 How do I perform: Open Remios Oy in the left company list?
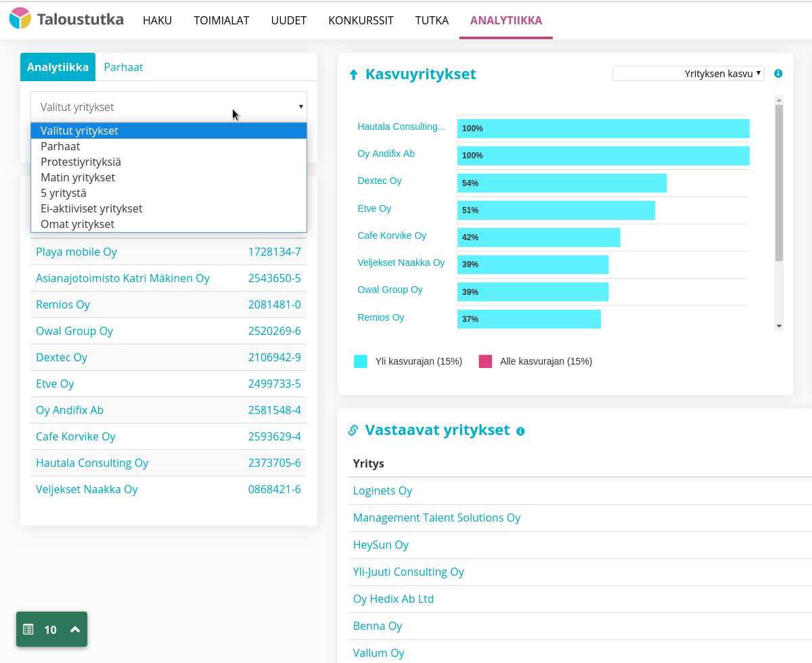pyautogui.click(x=63, y=304)
